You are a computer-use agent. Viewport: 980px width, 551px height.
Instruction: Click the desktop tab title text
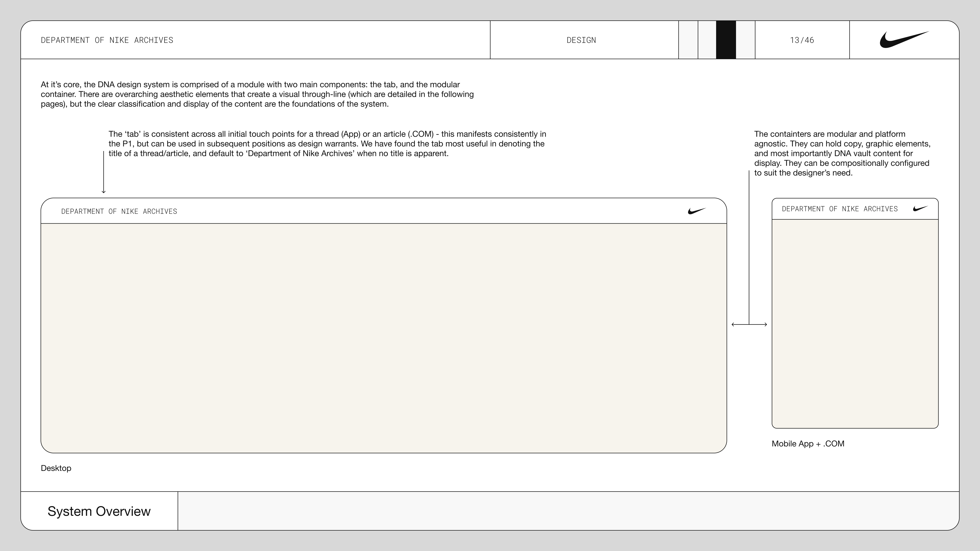(119, 211)
